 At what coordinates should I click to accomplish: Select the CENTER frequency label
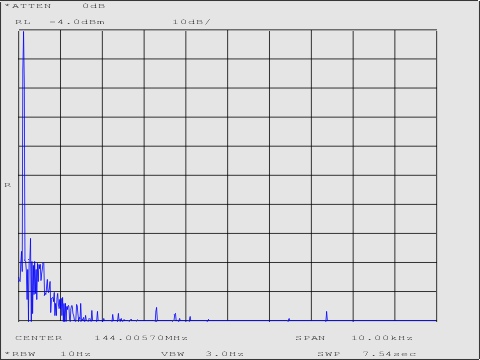[39, 338]
